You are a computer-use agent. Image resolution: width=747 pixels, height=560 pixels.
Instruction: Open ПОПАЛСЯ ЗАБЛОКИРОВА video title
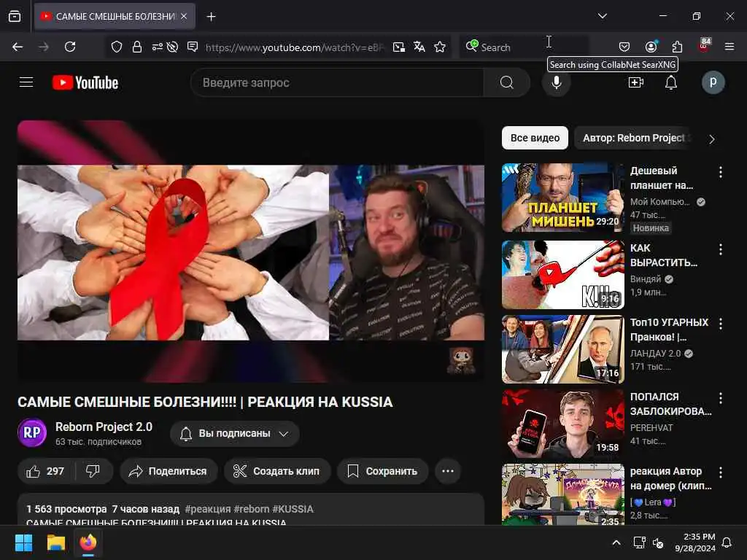point(671,404)
